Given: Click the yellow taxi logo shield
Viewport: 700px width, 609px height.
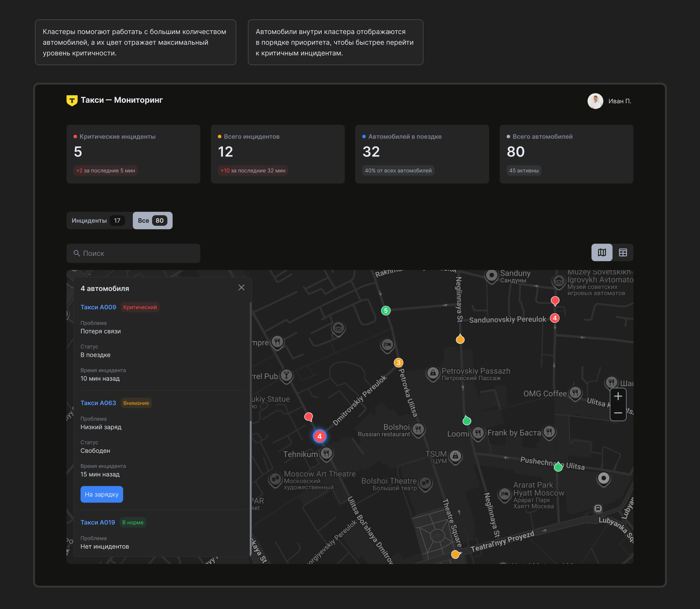Looking at the screenshot, I should tap(72, 100).
